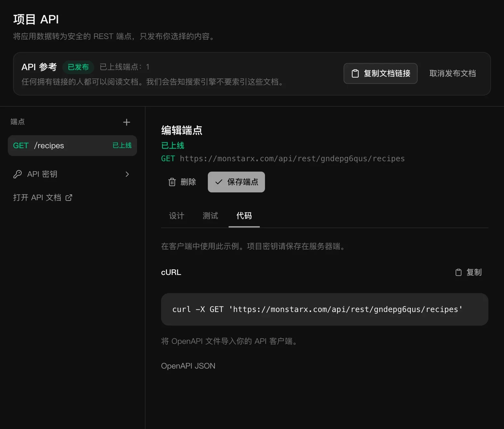Click the 编辑端点 heading
The width and height of the screenshot is (504, 429).
[x=182, y=130]
